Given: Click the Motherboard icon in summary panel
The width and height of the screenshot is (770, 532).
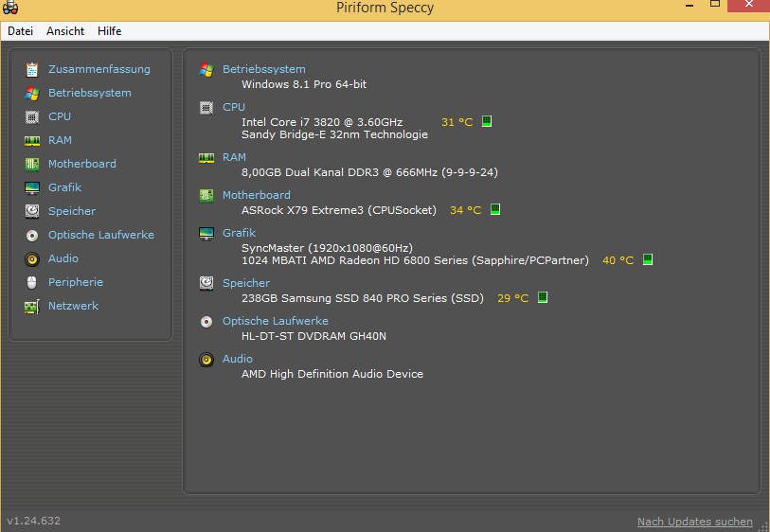Looking at the screenshot, I should 206,195.
